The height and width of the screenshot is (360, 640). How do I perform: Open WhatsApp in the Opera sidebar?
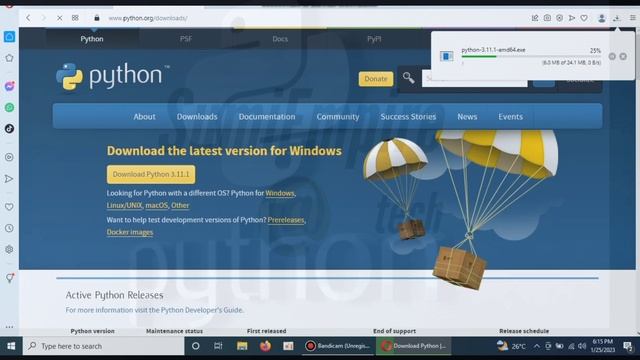pos(9,107)
